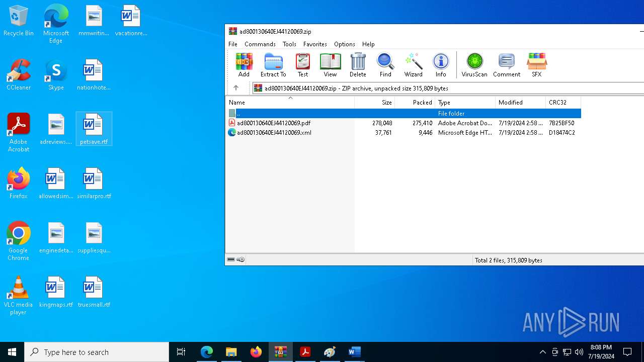
Task: Click the taskbar search box
Action: click(97, 352)
